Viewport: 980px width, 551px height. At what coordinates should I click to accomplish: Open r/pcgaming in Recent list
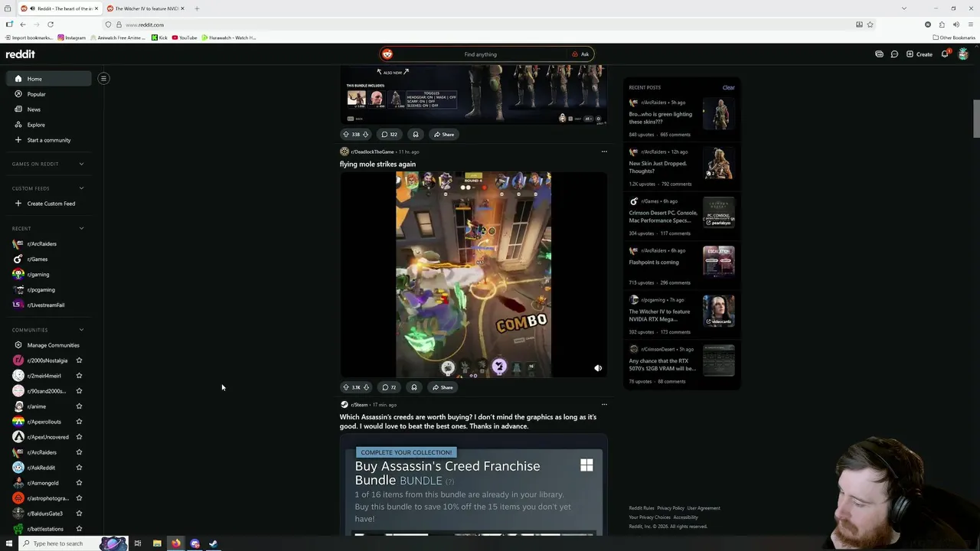click(49, 289)
